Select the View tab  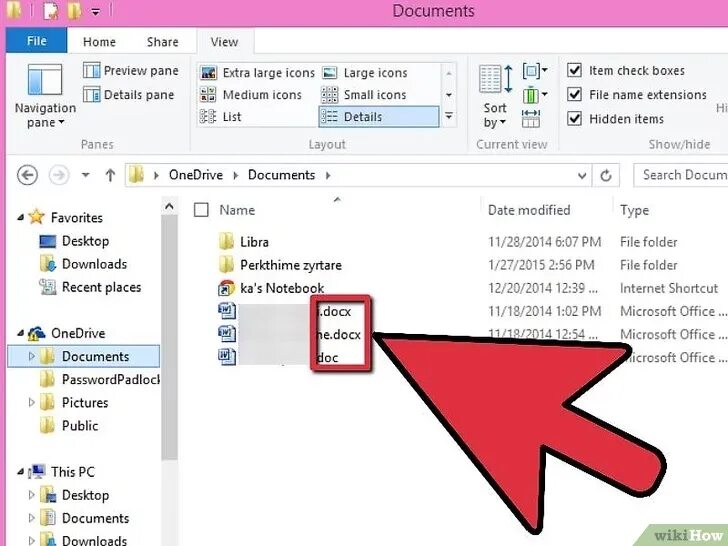coord(225,42)
